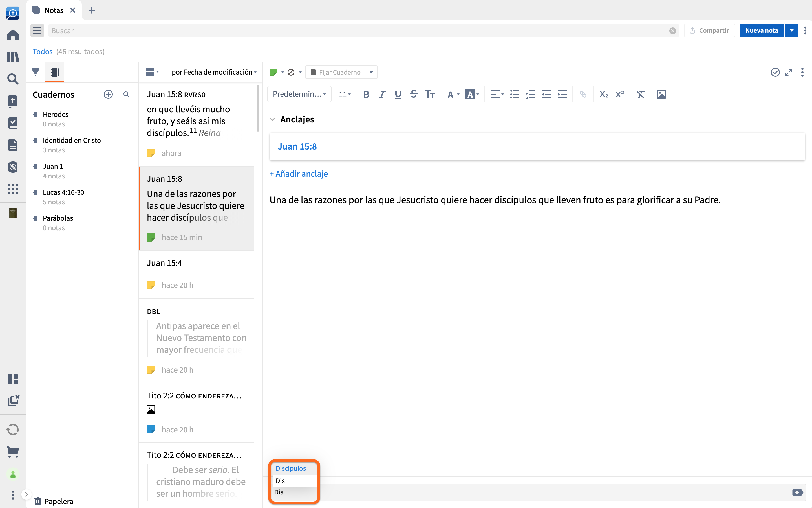Image resolution: width=812 pixels, height=508 pixels.
Task: Toggle bold formatting
Action: (366, 95)
